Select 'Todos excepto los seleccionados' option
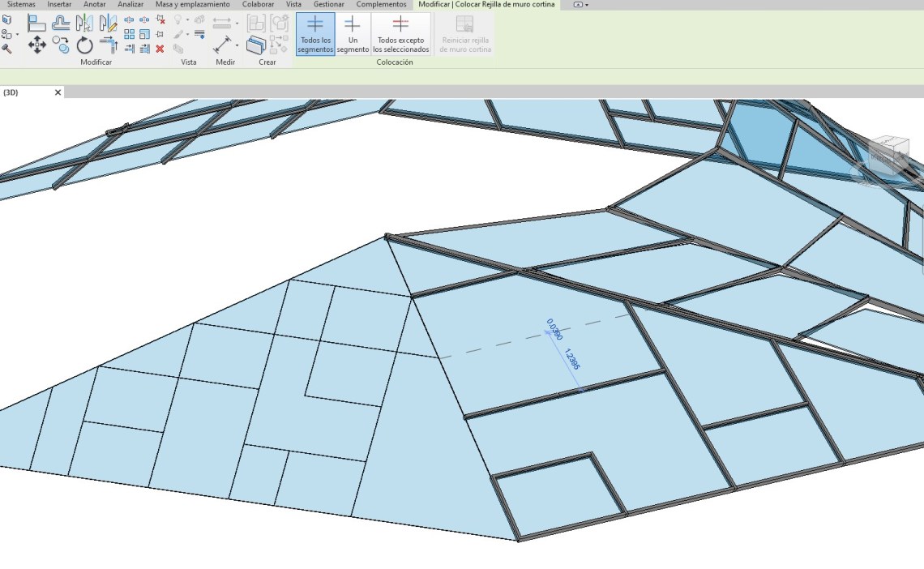This screenshot has height=569, width=924. pyautogui.click(x=400, y=34)
